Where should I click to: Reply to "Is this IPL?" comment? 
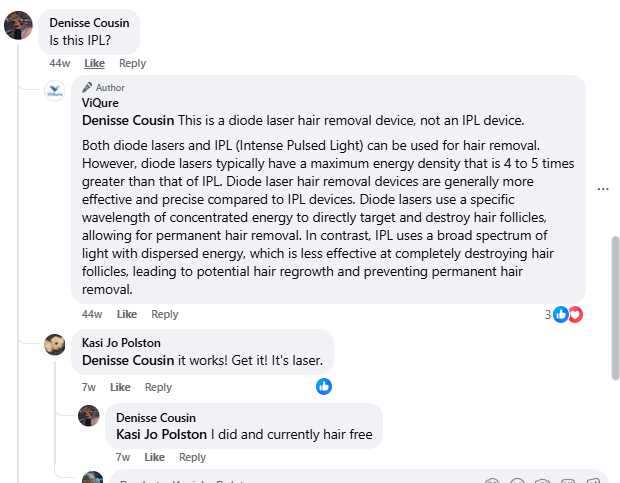[132, 63]
